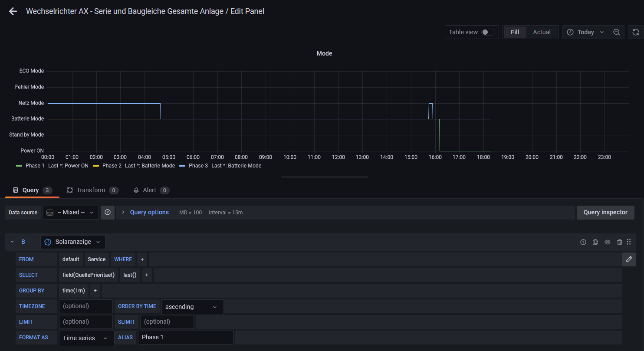This screenshot has width=644, height=351.
Task: Click the zoom out time range icon
Action: pyautogui.click(x=616, y=32)
